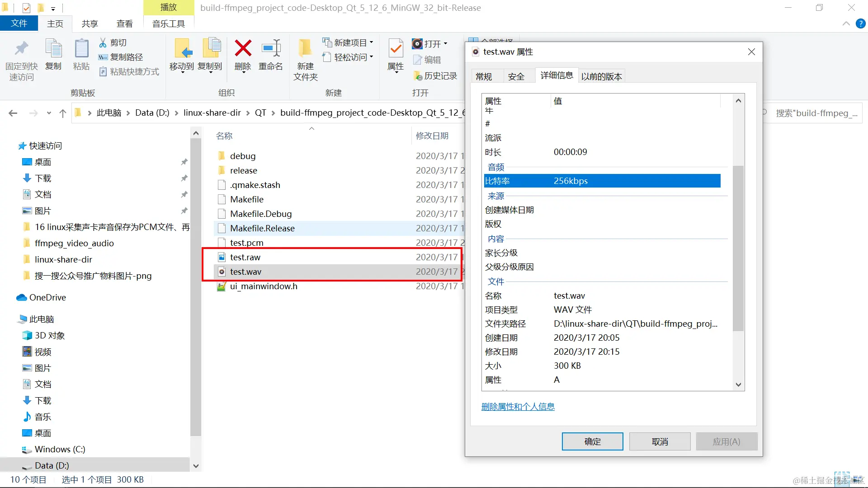Switch to the Previous Versions tab
868x488 pixels.
(x=601, y=76)
